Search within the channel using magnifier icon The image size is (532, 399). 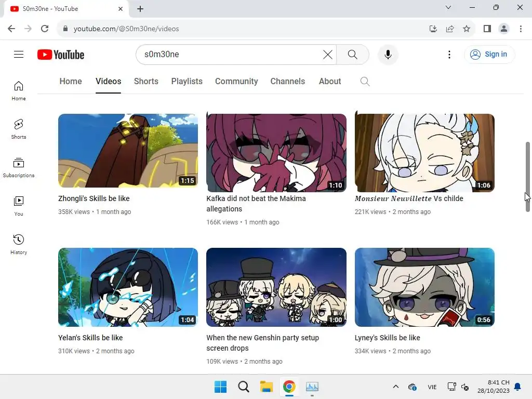pos(365,82)
